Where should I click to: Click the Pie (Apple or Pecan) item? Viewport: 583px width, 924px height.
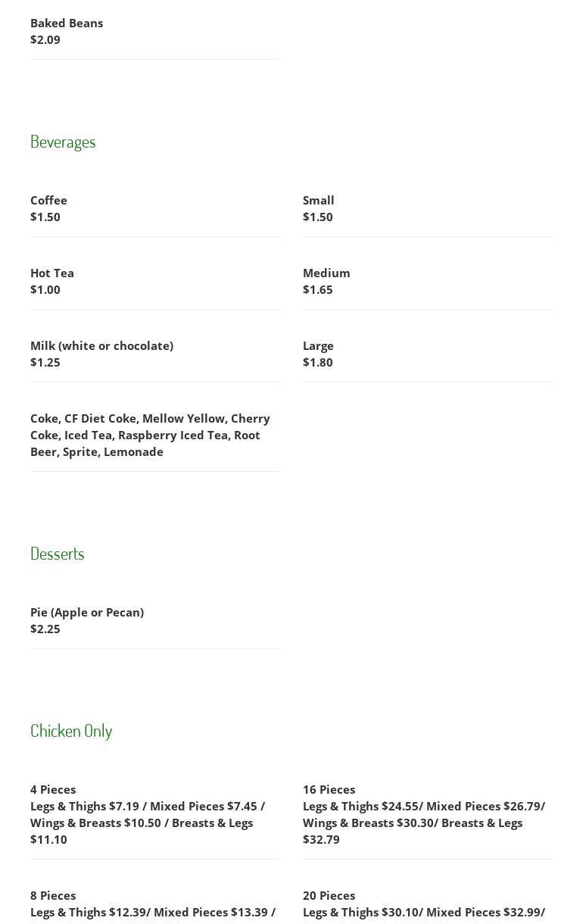tap(87, 613)
